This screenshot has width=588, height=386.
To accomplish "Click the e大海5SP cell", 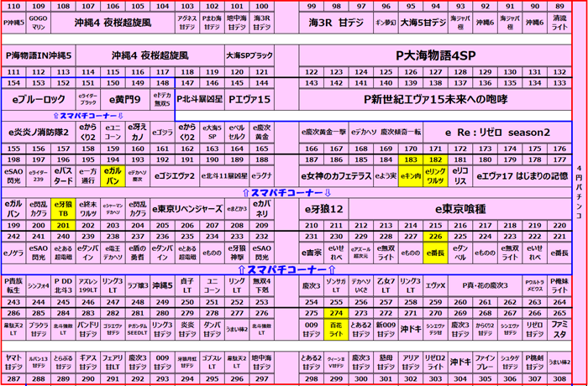I will click(213, 133).
